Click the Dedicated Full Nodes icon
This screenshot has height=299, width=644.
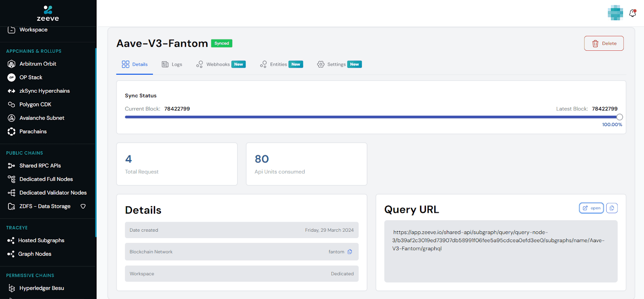coord(12,179)
